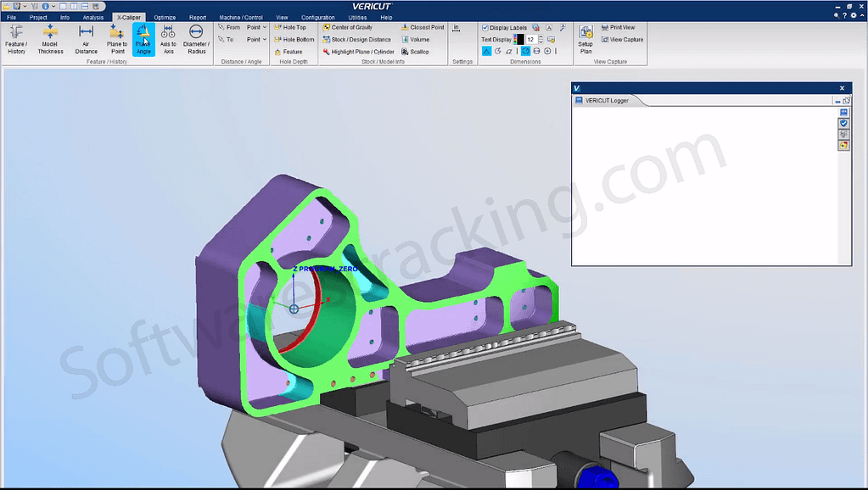Screen dimensions: 868x490
Task: Open the File menu
Action: pyautogui.click(x=11, y=17)
